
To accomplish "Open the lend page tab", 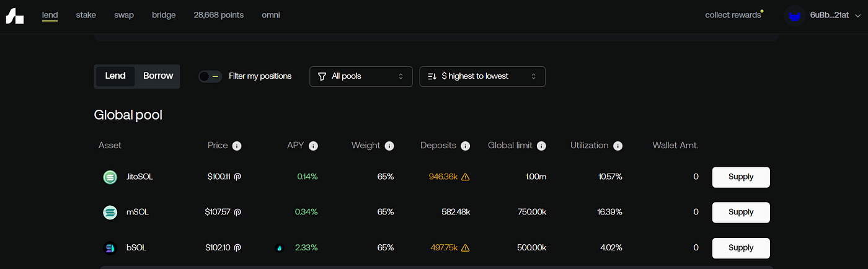I will click(50, 15).
